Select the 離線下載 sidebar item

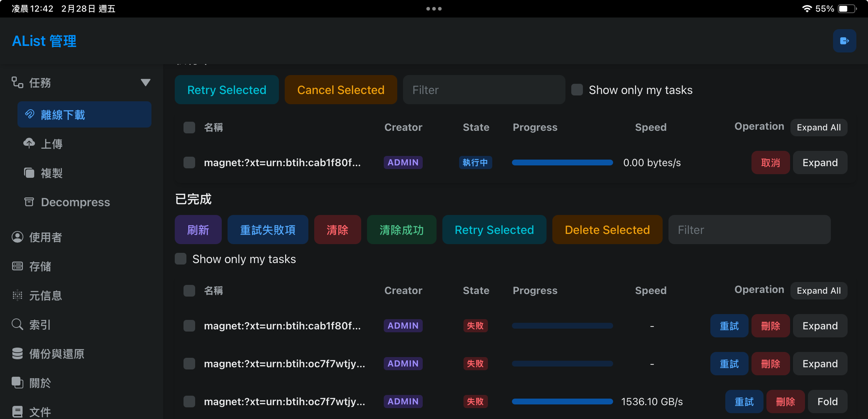(84, 114)
